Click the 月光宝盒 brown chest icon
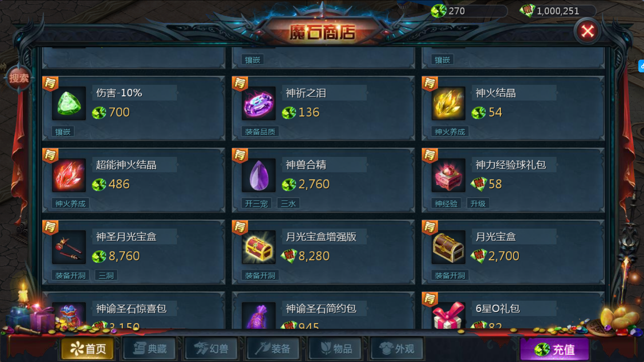 448,247
